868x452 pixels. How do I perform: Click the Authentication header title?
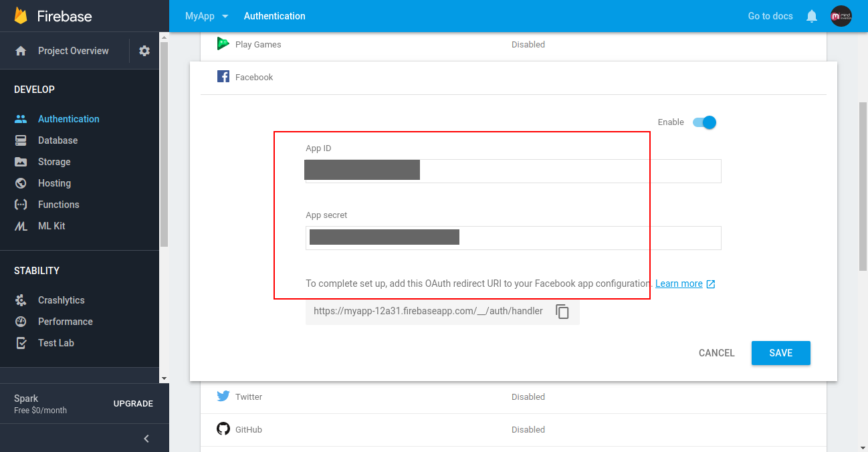coord(274,16)
